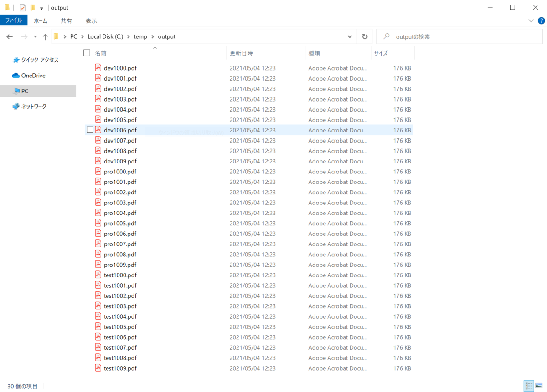Select the file name pro1005.pdf
This screenshot has height=392, width=547.
coord(120,223)
